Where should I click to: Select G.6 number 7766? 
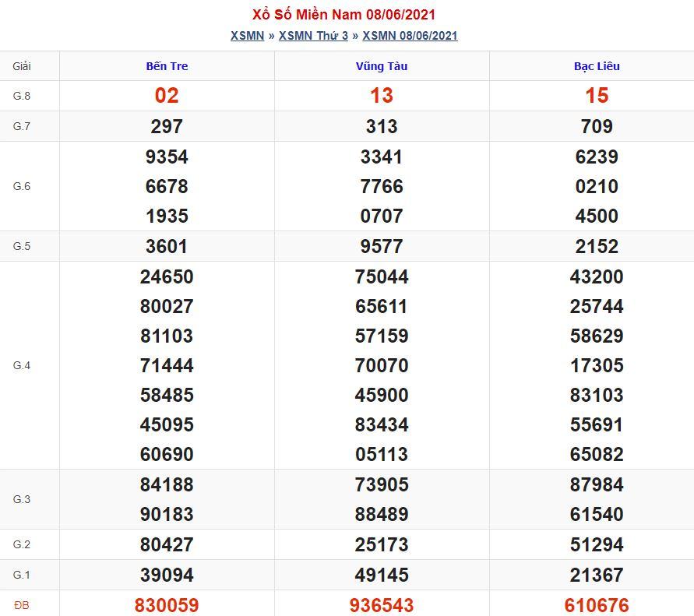coord(382,186)
